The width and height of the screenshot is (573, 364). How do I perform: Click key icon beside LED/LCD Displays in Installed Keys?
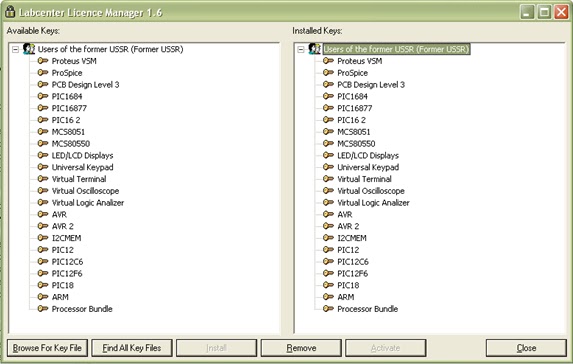coord(328,155)
